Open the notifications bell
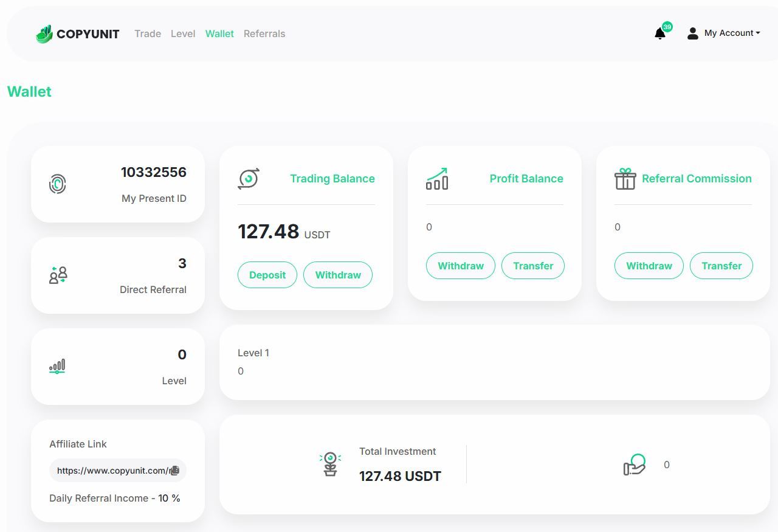Screen dimensions: 778x532 pos(660,33)
